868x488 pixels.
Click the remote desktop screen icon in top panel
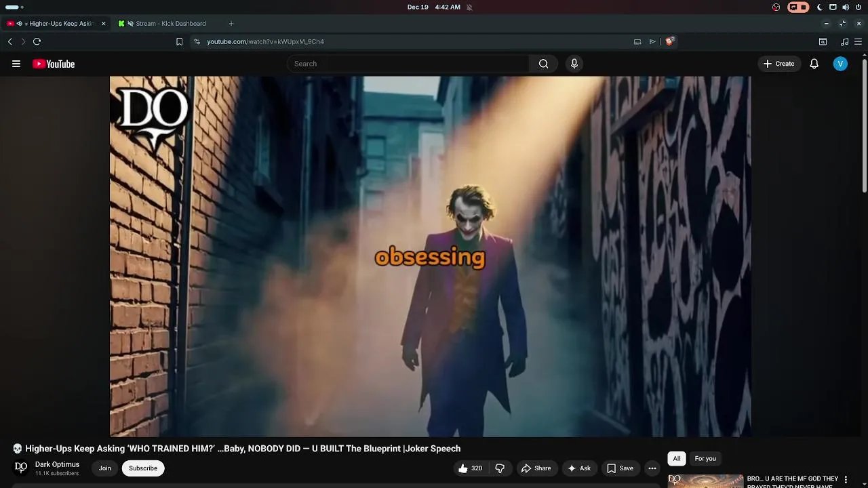point(833,7)
